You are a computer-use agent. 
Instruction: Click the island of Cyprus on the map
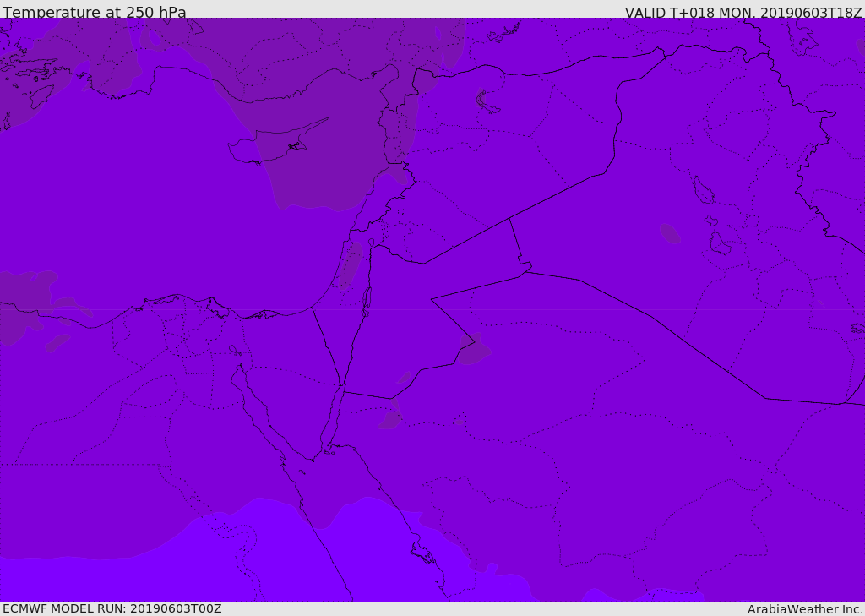click(273, 144)
